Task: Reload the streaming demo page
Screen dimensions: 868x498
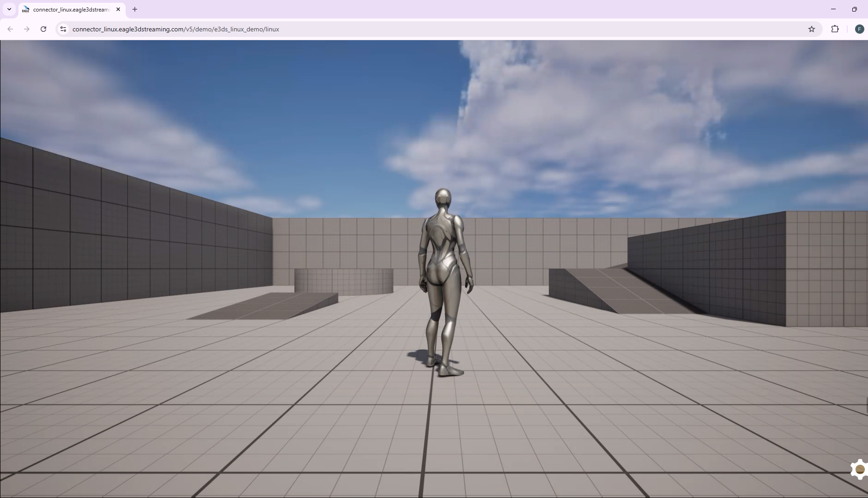Action: coord(43,29)
